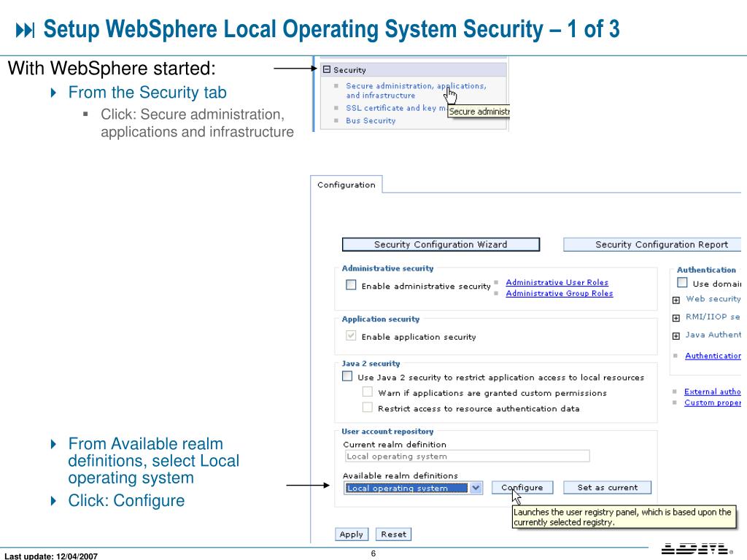Check Restrict access to resource authentication data
The image size is (747, 560).
(368, 408)
